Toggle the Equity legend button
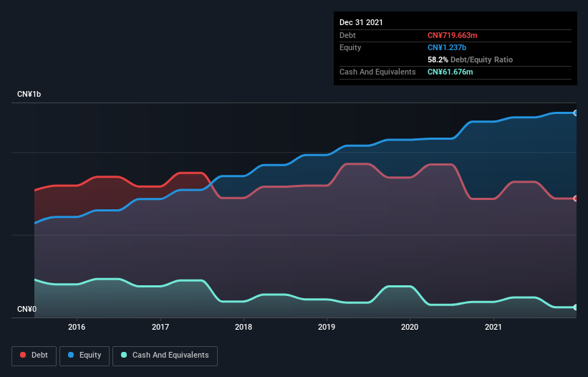The width and height of the screenshot is (588, 377). pos(85,355)
